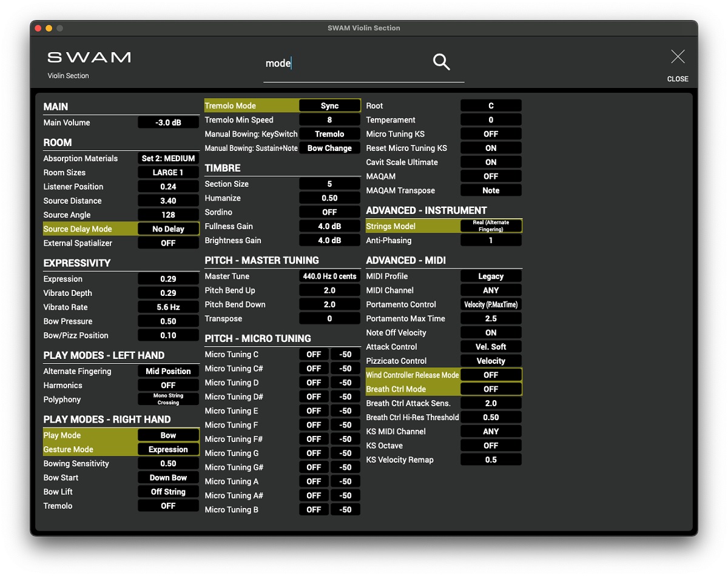Click the MIDI Profile 'Legacy' value

(x=491, y=276)
